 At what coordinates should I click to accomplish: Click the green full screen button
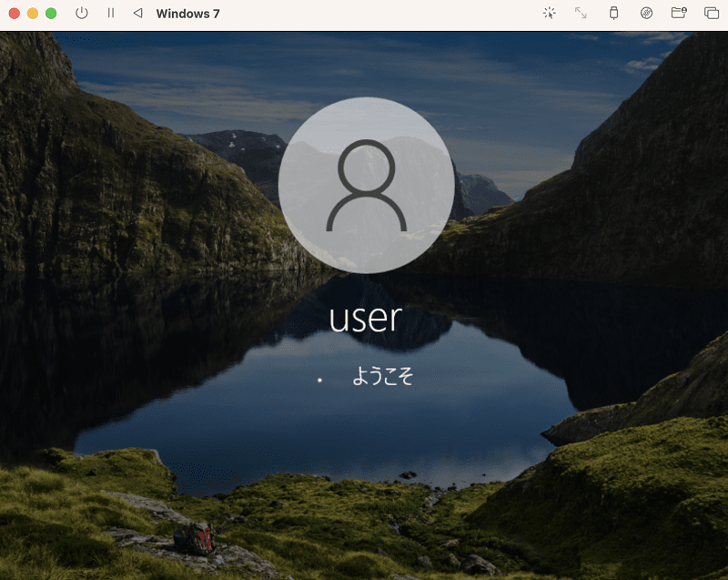pyautogui.click(x=51, y=14)
